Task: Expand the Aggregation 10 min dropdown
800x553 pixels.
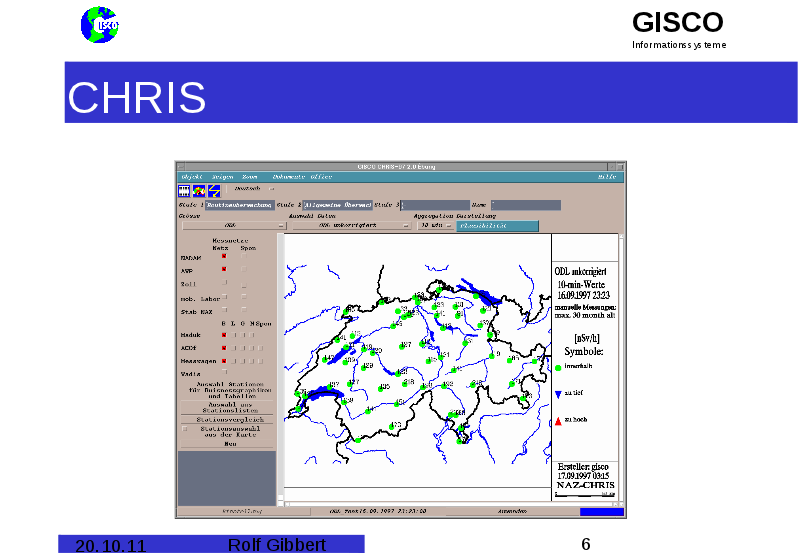Action: [435, 226]
